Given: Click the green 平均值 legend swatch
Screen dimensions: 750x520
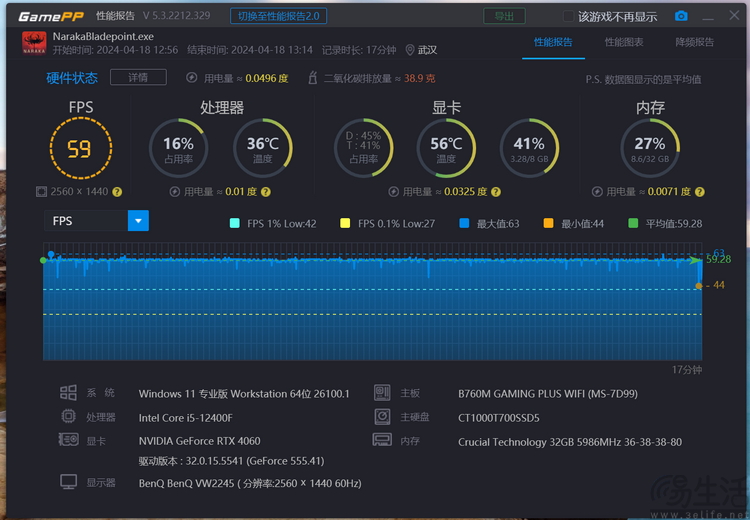Looking at the screenshot, I should click(x=633, y=223).
